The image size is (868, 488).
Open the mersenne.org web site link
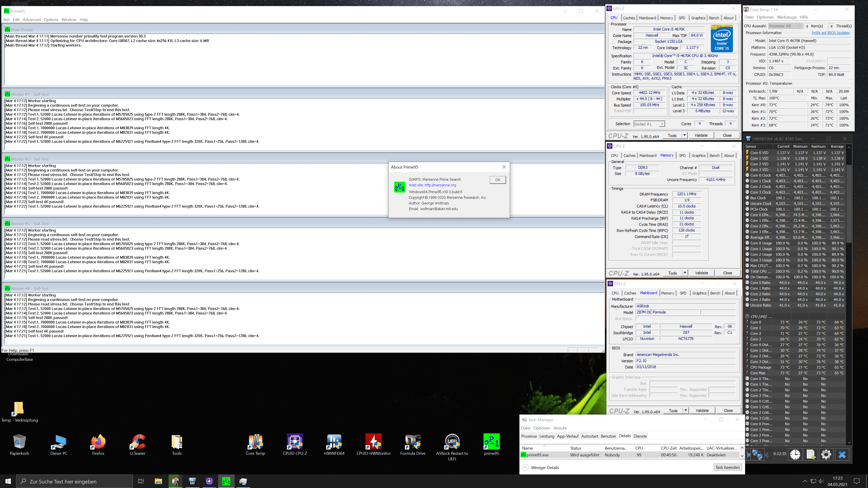432,185
